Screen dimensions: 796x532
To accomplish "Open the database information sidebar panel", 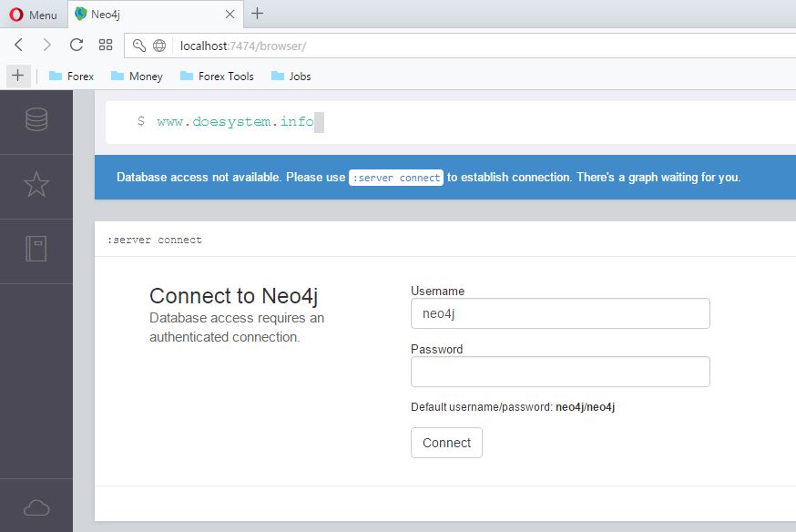I will click(x=36, y=120).
